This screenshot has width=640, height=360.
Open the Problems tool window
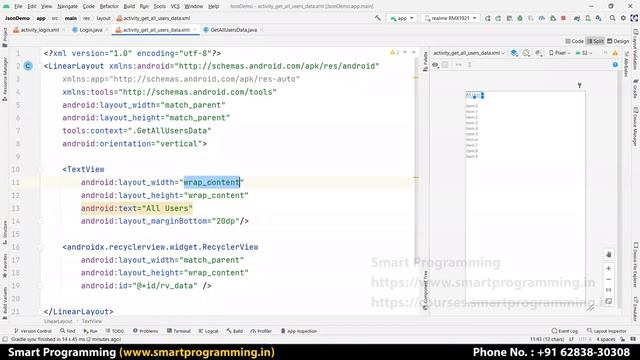coord(145,331)
